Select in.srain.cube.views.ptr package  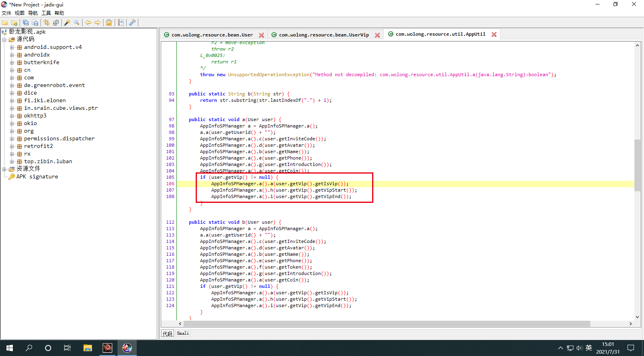pyautogui.click(x=61, y=108)
